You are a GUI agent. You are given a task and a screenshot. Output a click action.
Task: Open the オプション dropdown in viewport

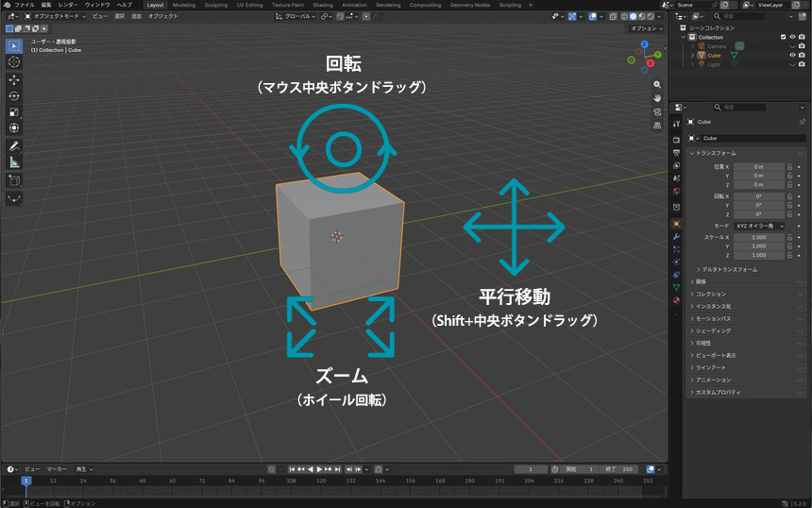(x=646, y=28)
